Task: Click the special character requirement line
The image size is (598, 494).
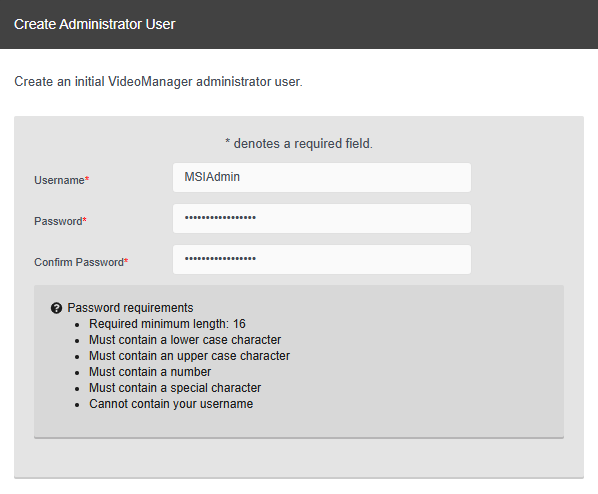Action: tap(175, 388)
